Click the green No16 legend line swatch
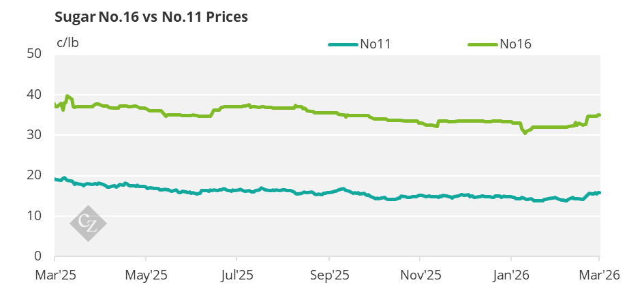Image resolution: width=644 pixels, height=302 pixels. tap(482, 44)
